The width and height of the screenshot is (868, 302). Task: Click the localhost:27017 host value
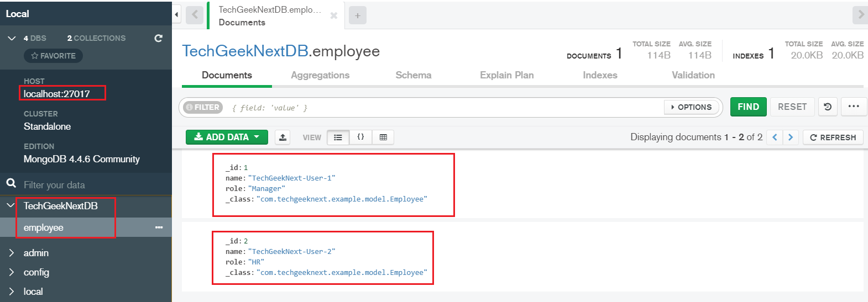tap(56, 94)
